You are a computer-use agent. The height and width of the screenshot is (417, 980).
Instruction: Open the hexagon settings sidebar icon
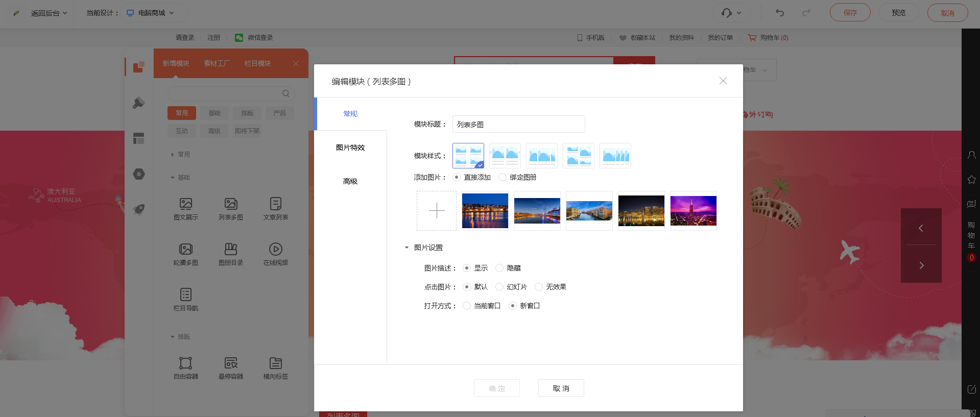[139, 174]
